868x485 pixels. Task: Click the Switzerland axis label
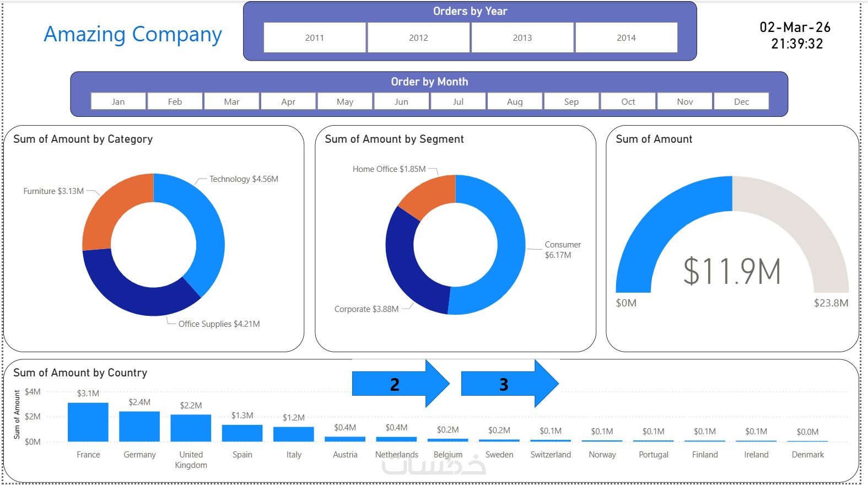551,455
